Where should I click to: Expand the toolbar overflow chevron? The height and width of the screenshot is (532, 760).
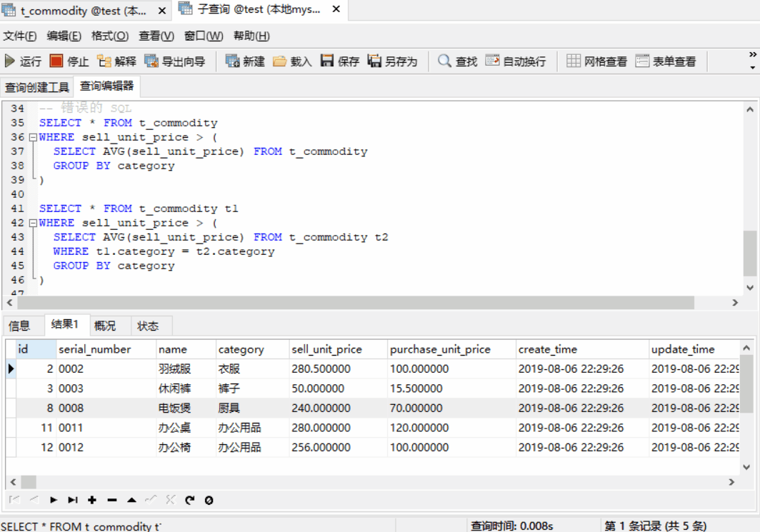tap(751, 54)
